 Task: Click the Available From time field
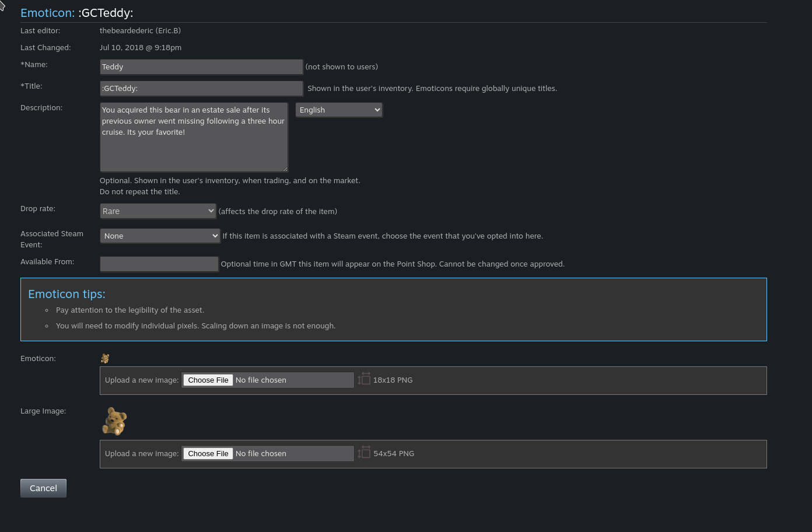(x=159, y=264)
